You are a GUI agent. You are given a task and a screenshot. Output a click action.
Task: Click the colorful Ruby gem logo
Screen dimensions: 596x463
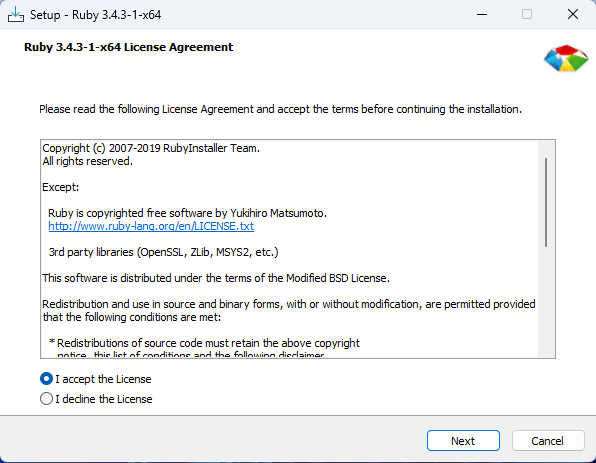(x=566, y=59)
